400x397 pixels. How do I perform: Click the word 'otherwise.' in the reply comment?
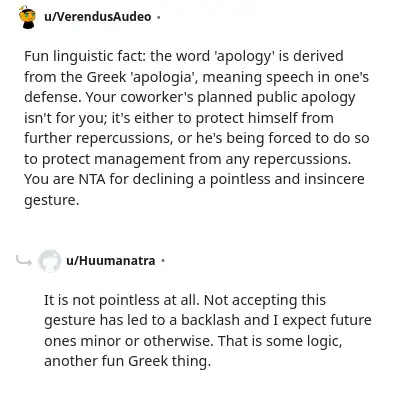tap(179, 341)
